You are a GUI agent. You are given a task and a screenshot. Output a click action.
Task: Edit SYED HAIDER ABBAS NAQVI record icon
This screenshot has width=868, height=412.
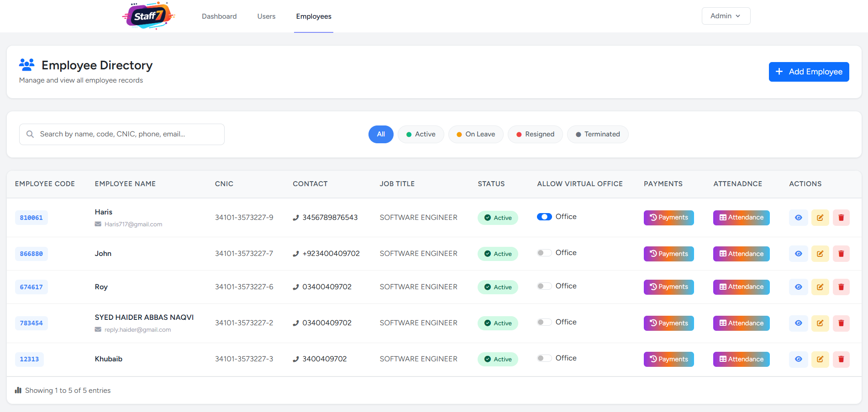click(820, 323)
